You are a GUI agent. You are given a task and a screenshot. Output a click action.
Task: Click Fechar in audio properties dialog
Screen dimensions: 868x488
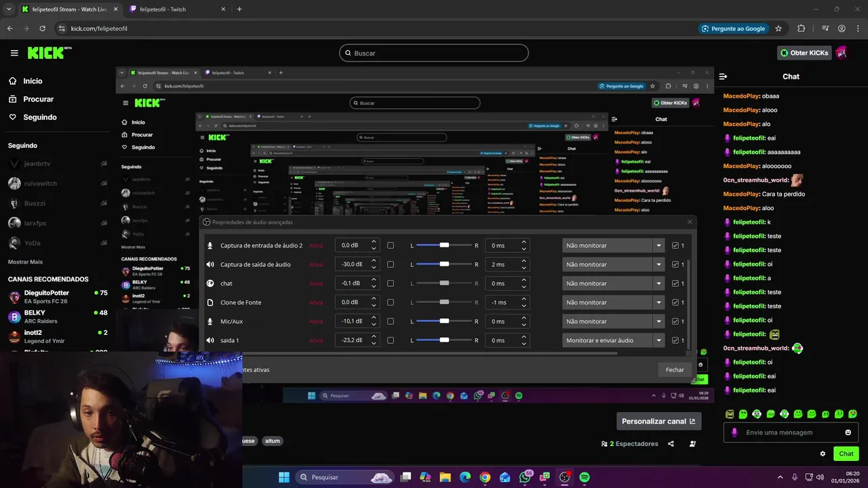pos(675,370)
